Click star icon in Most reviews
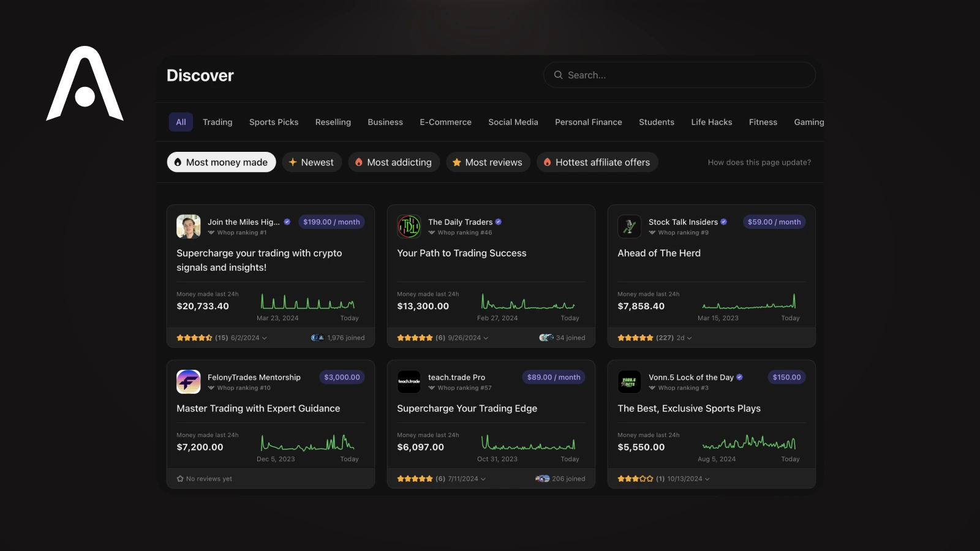 click(x=456, y=162)
